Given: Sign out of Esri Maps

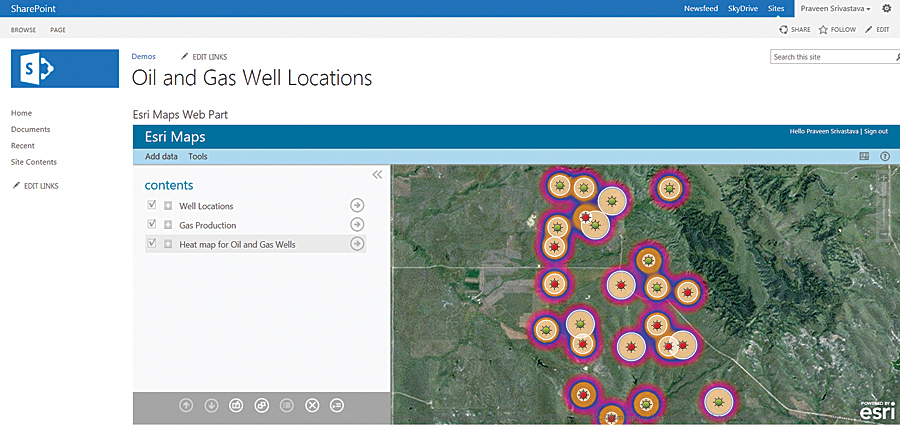Looking at the screenshot, I should [x=876, y=131].
